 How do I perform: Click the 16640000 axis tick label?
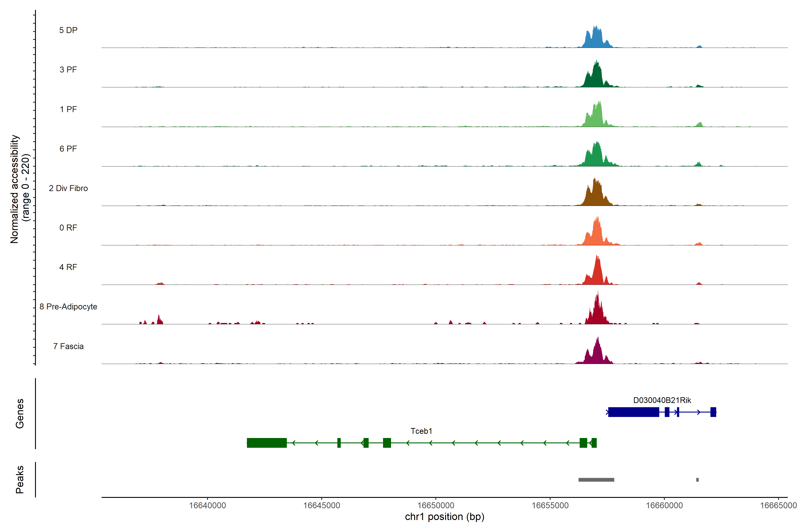click(x=207, y=505)
